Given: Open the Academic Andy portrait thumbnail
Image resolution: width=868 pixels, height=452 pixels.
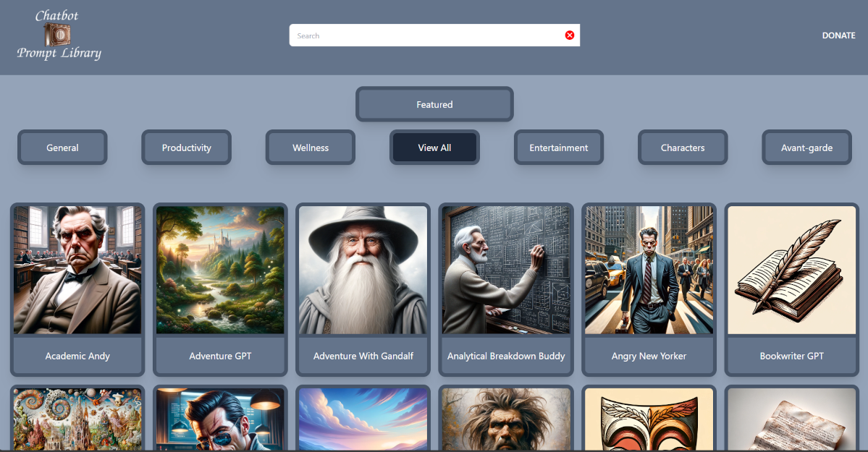Looking at the screenshot, I should [77, 270].
